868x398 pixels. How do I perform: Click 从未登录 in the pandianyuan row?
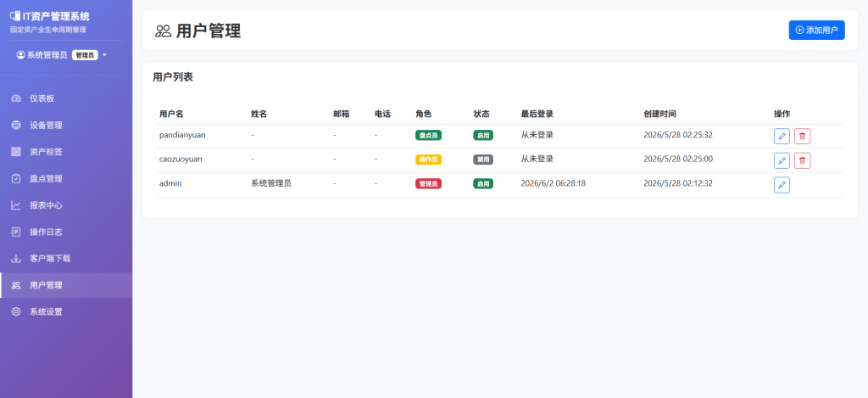pos(537,135)
